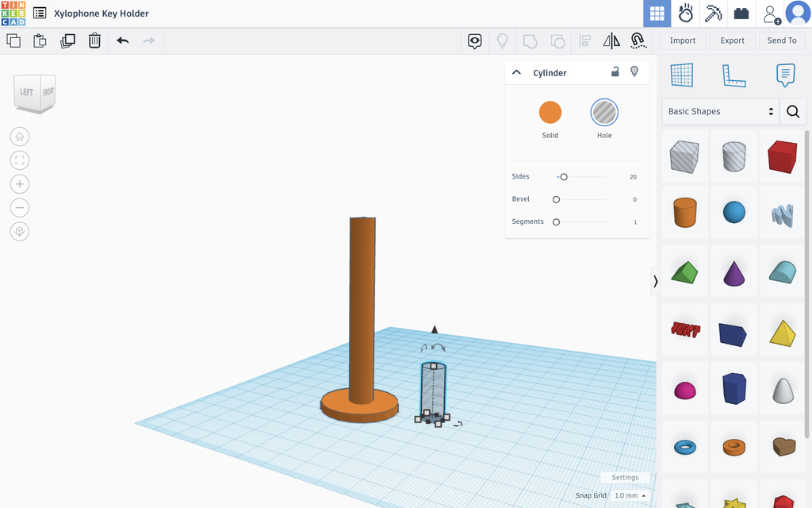
Task: Open the Align tool
Action: pyautogui.click(x=585, y=41)
